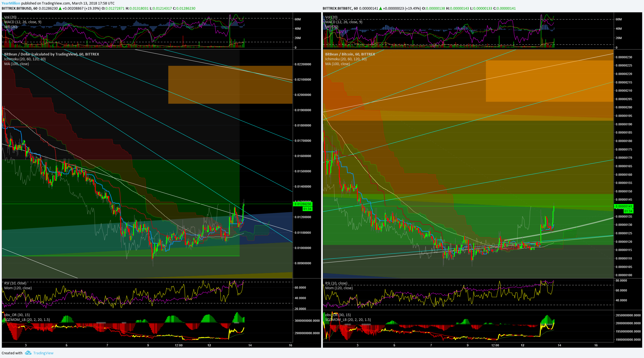Select Ichimoku (20, 60, 120, 30) in BitBean / Bitcoin chart
Image resolution: width=644 pixels, height=358 pixels.
346,59
